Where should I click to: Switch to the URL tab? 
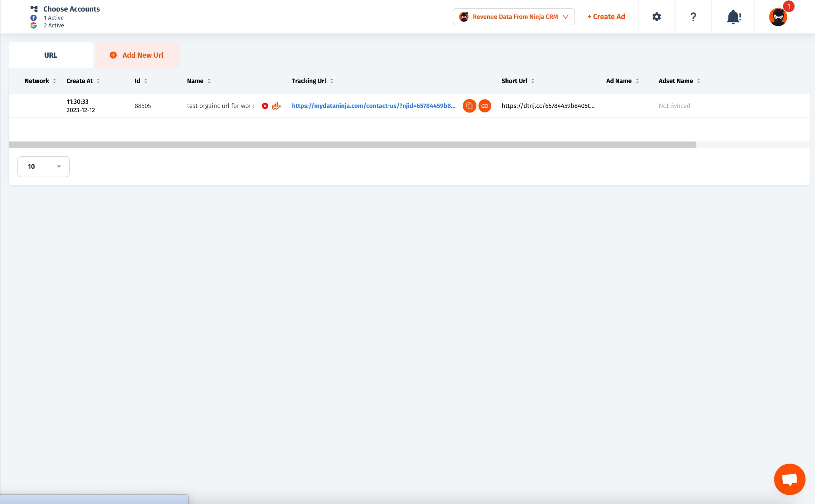pos(51,55)
